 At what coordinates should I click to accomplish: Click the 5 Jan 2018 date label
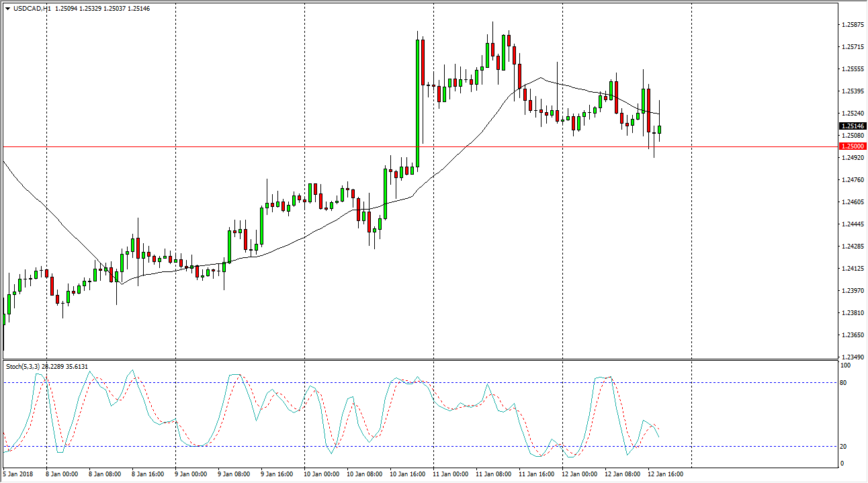tap(18, 474)
